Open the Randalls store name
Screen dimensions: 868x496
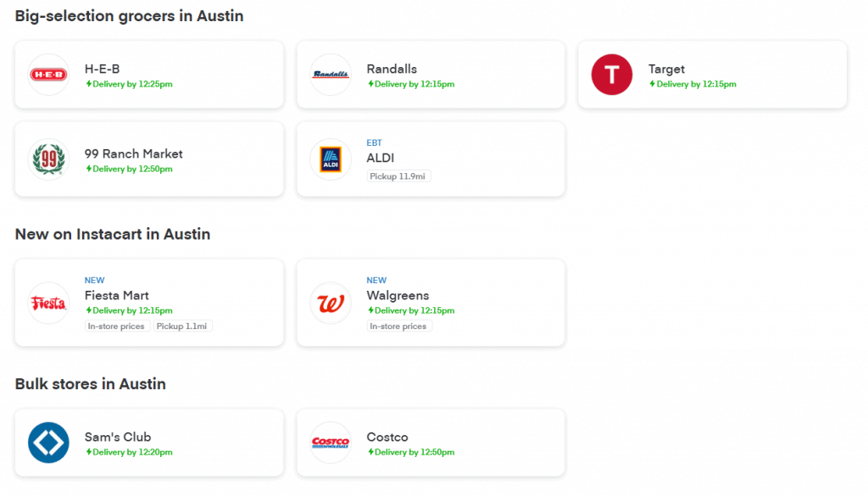pos(392,69)
